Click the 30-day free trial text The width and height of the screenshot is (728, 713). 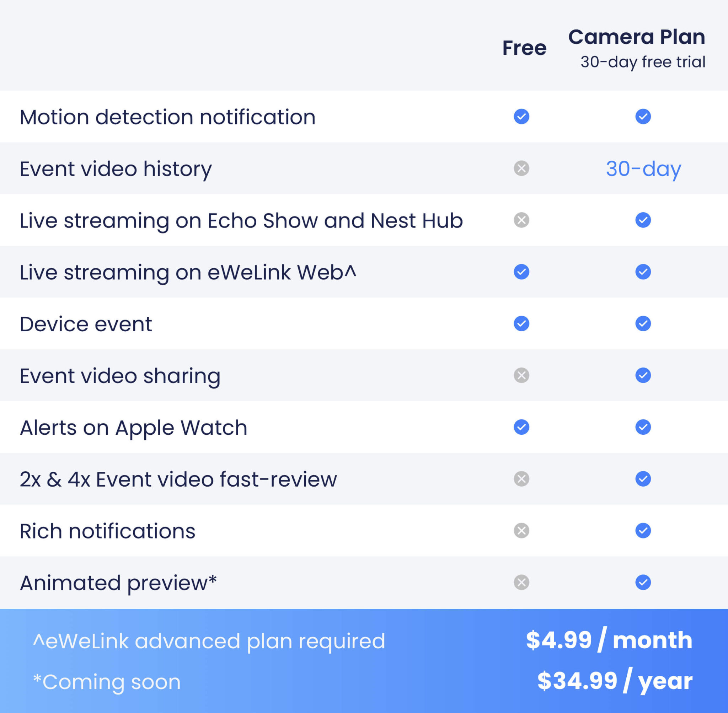643,62
